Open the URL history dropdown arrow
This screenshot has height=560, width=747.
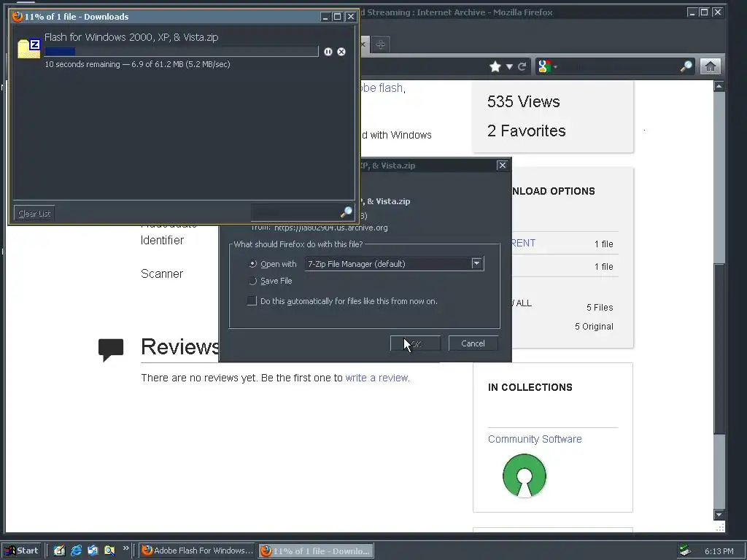[x=509, y=66]
